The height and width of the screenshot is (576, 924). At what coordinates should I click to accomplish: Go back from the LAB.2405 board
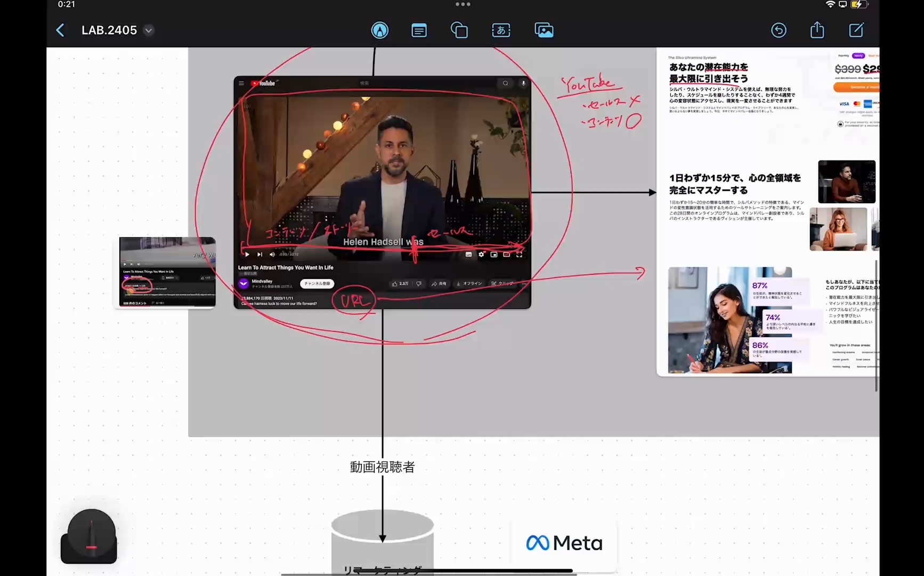click(x=60, y=30)
